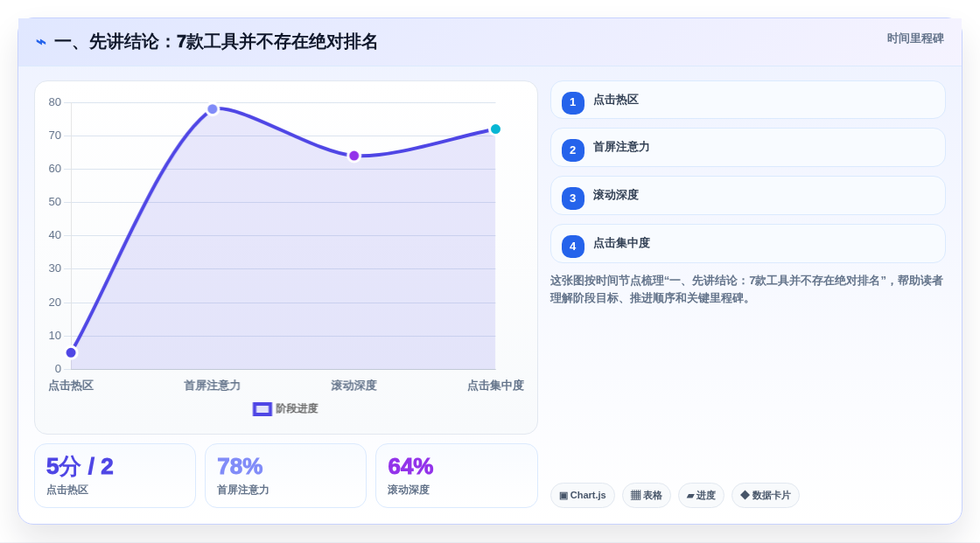Click the heading 一、先讲结论：7款工具并不存在绝对排名
Image resolution: width=980 pixels, height=543 pixels.
click(x=215, y=42)
